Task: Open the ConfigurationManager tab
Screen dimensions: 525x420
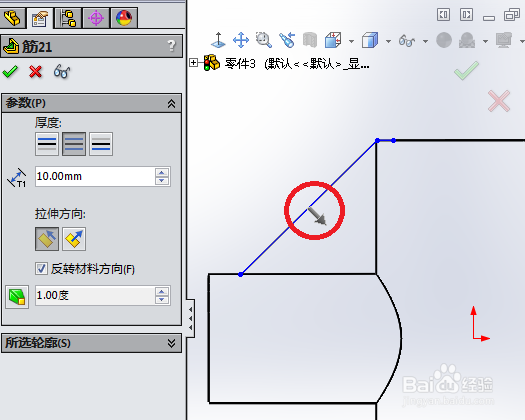Action: click(x=68, y=18)
